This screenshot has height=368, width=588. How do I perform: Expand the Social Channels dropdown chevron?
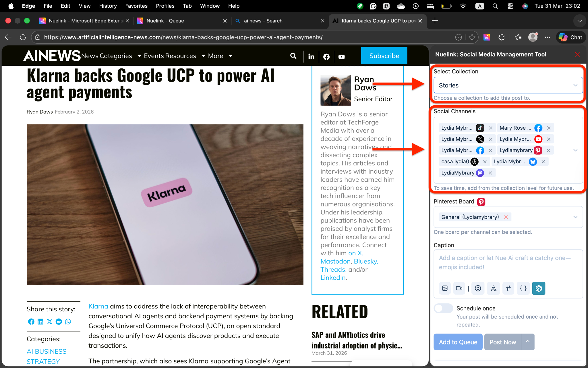tap(575, 150)
